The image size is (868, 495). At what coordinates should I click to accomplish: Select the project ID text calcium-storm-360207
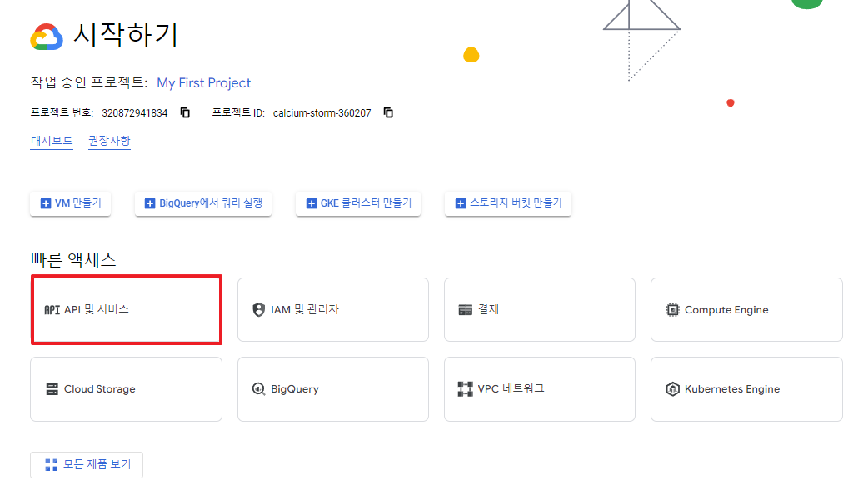322,113
